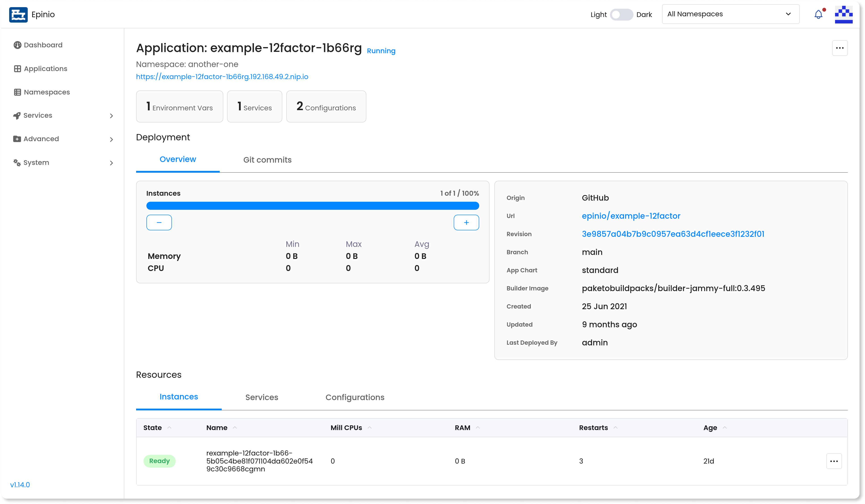
Task: Open the Namespaces sidebar item
Action: [x=42, y=92]
